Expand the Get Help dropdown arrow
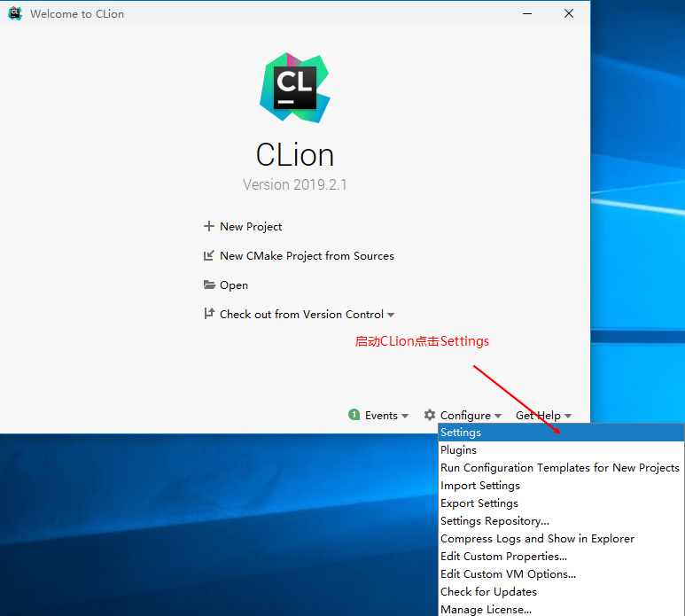The image size is (685, 616). tap(567, 416)
